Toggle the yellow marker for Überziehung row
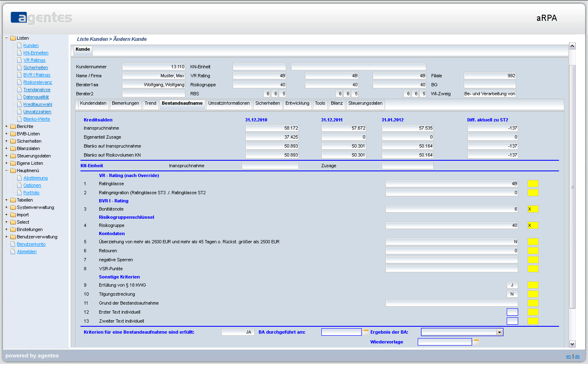The width and height of the screenshot is (588, 368). coord(533,242)
